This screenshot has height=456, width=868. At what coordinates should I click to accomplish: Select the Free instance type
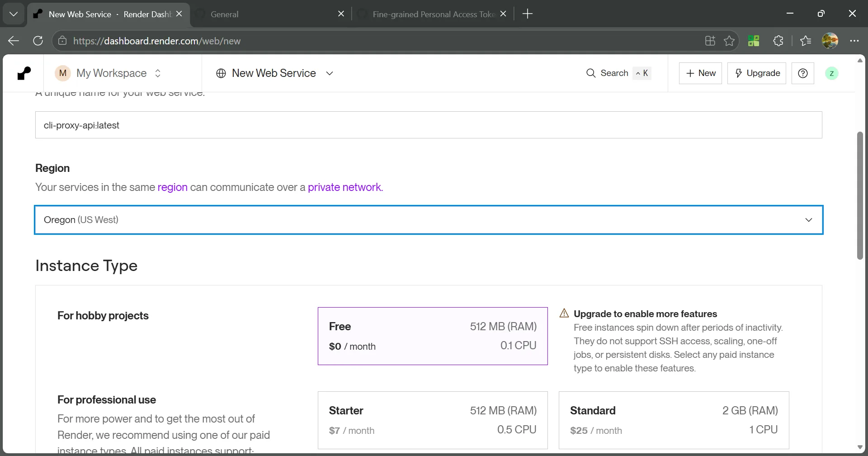click(x=433, y=336)
